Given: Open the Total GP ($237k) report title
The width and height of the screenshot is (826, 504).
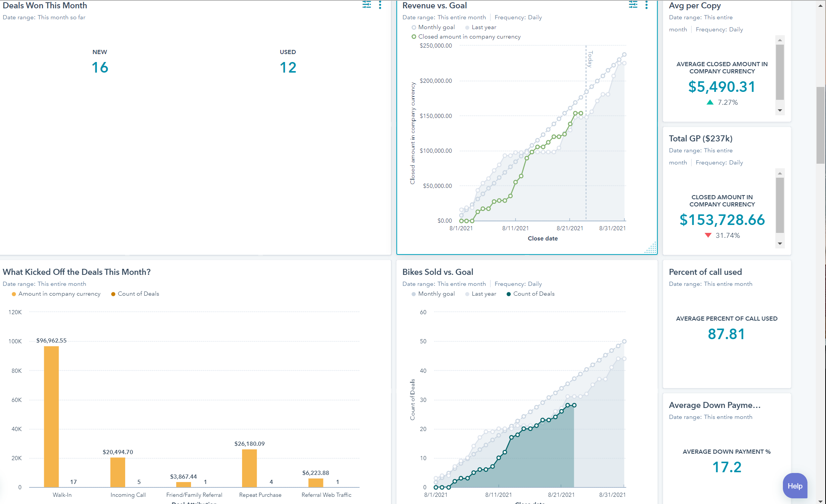Looking at the screenshot, I should (701, 139).
